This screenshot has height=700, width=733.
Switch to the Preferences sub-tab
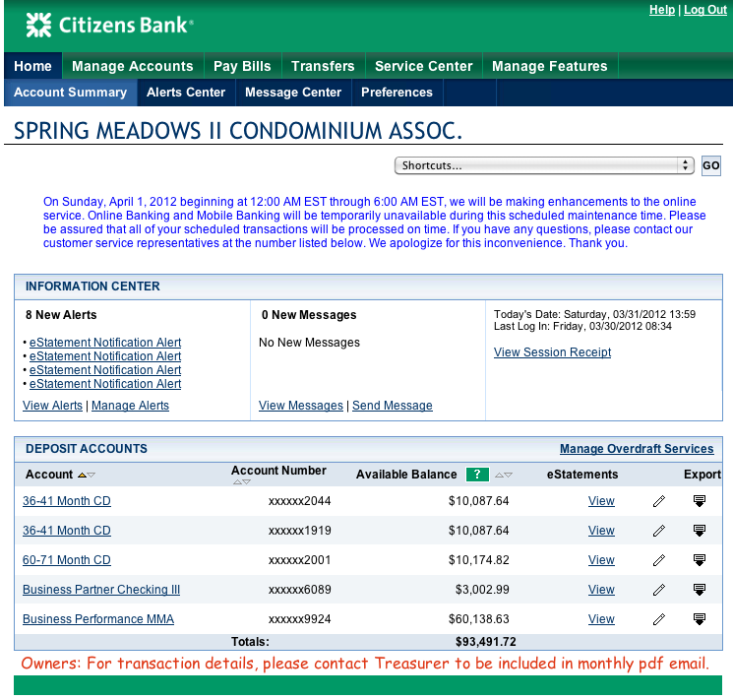[397, 93]
